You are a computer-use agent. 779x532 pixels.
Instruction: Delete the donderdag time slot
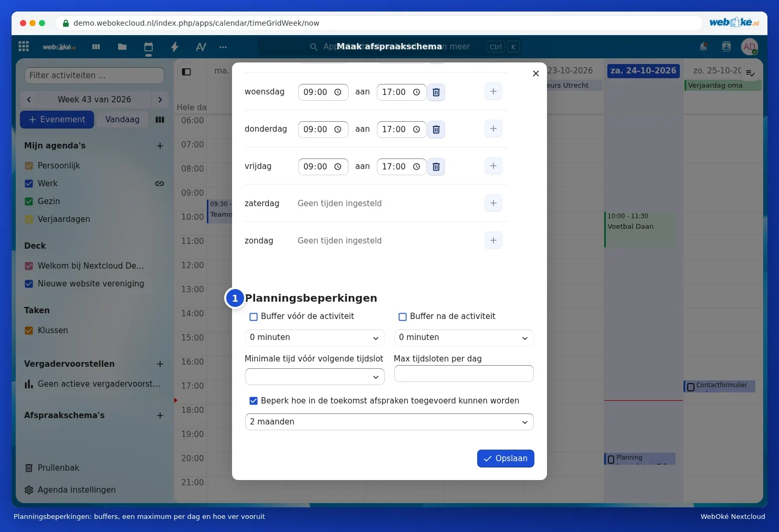pyautogui.click(x=436, y=130)
